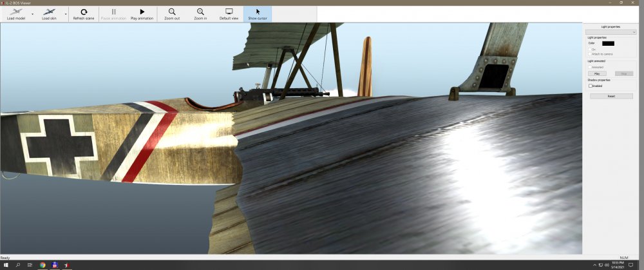The image size is (644, 270).
Task: Zoom out of the model view
Action: point(172,14)
